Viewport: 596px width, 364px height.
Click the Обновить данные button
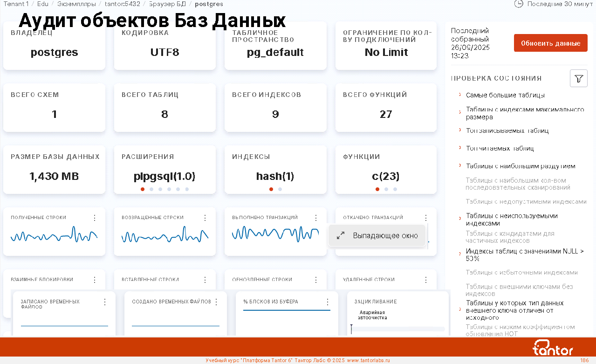point(550,43)
